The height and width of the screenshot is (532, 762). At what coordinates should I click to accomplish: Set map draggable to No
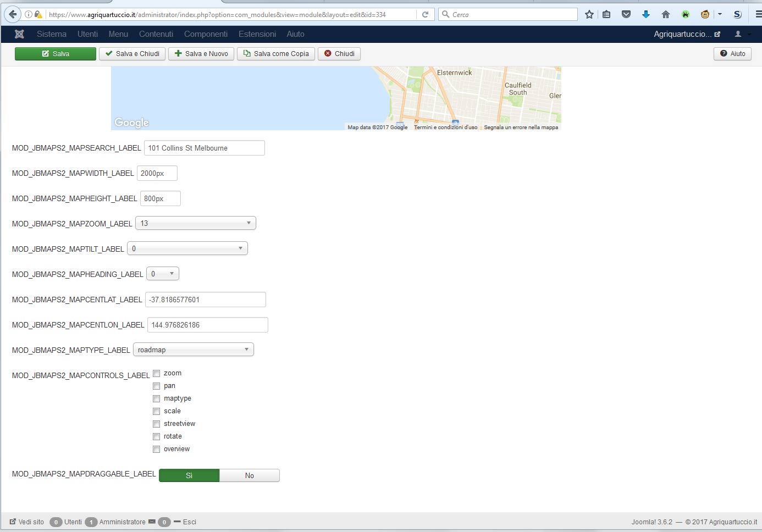pos(250,475)
